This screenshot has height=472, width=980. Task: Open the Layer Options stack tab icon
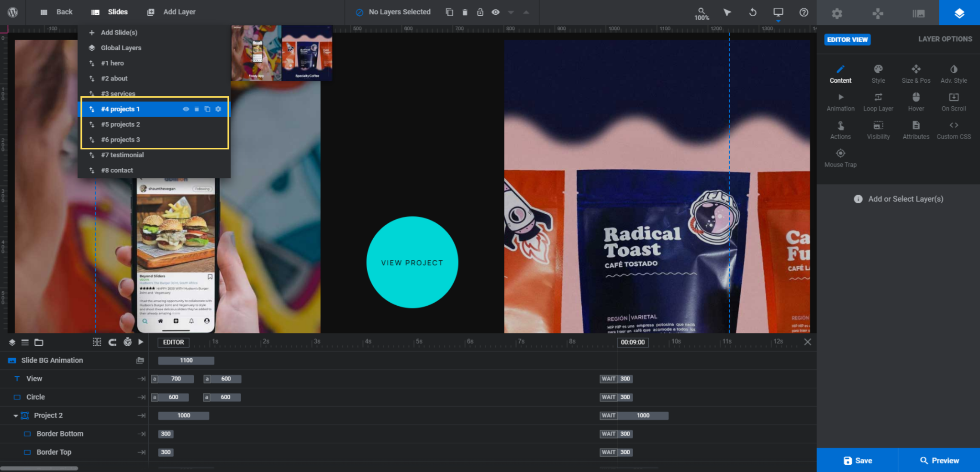[x=959, y=13]
